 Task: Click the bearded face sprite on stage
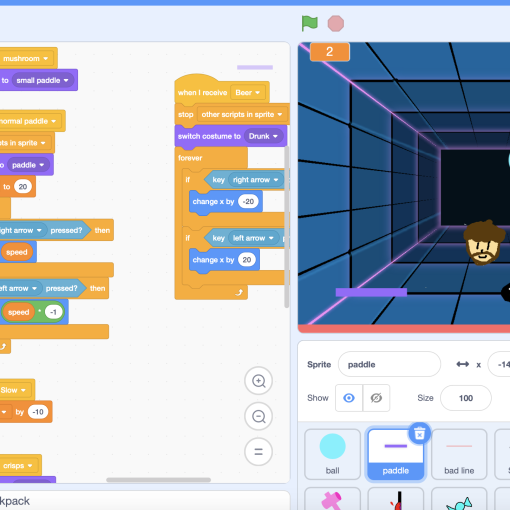[484, 243]
